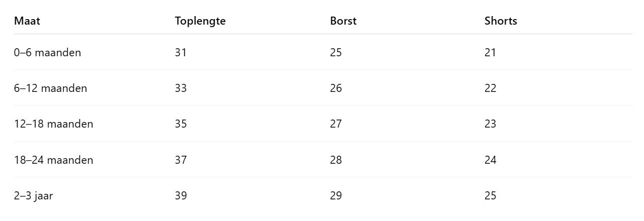
Task: Click Toplengte value 39
Action: point(181,196)
